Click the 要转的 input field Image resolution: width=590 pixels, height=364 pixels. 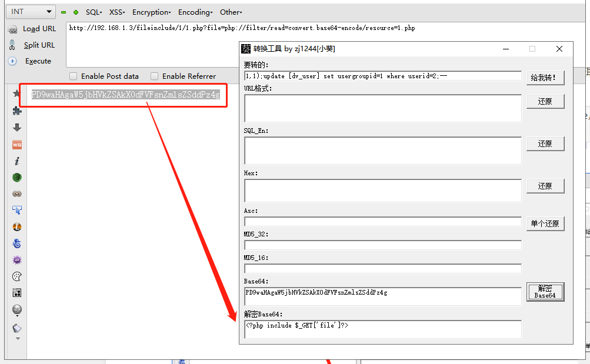pos(383,76)
